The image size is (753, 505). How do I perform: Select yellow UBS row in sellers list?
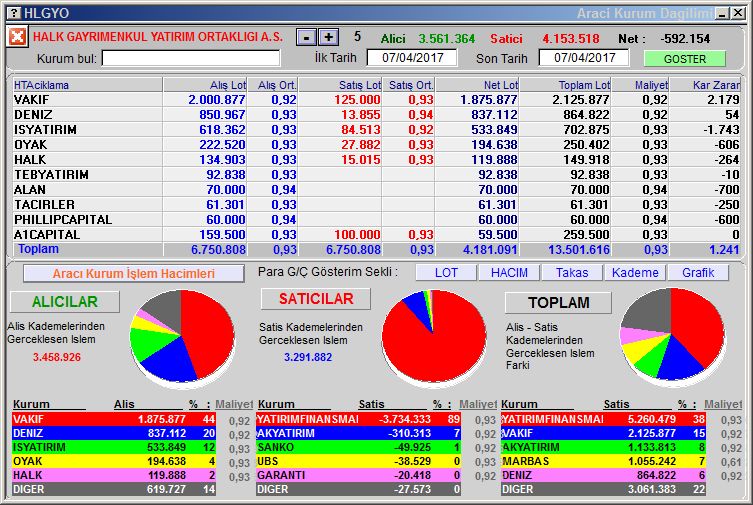pyautogui.click(x=359, y=461)
